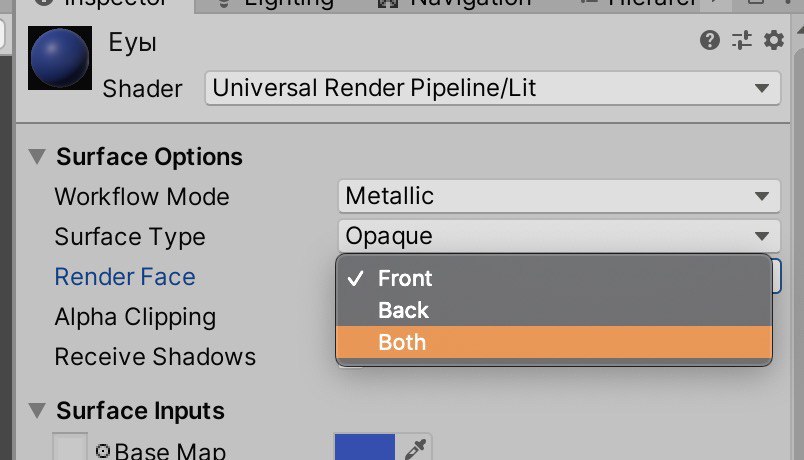
Task: Click the Render Face property label
Action: click(x=125, y=277)
